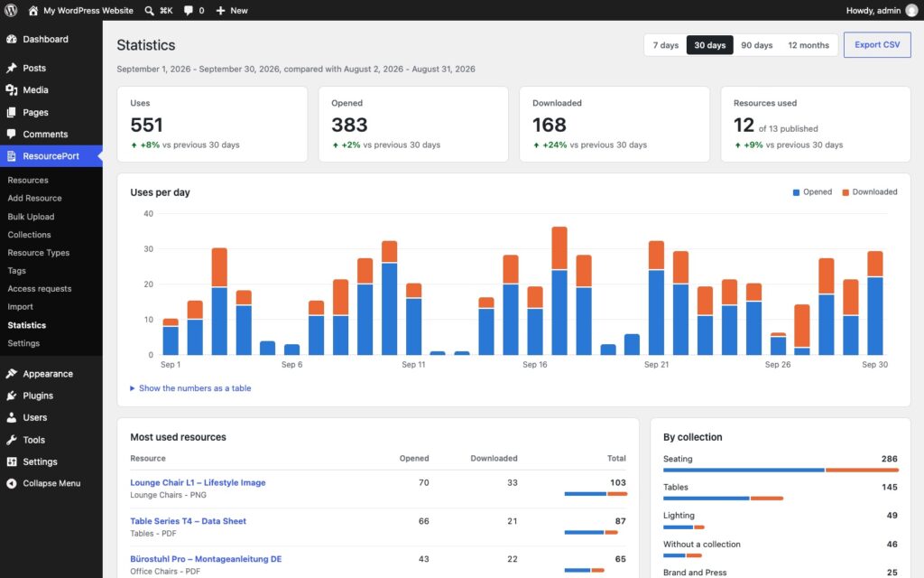Open Add Resource submenu item
This screenshot has height=578, width=924.
pyautogui.click(x=35, y=198)
